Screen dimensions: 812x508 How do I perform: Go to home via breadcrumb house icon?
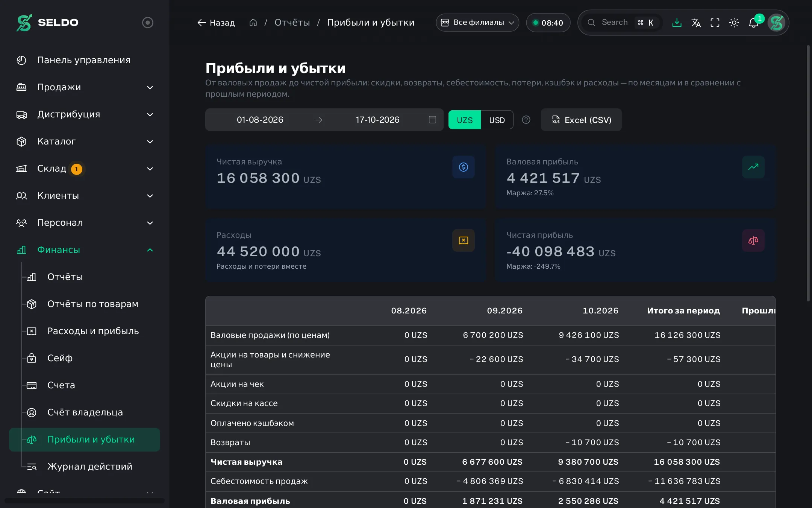253,23
